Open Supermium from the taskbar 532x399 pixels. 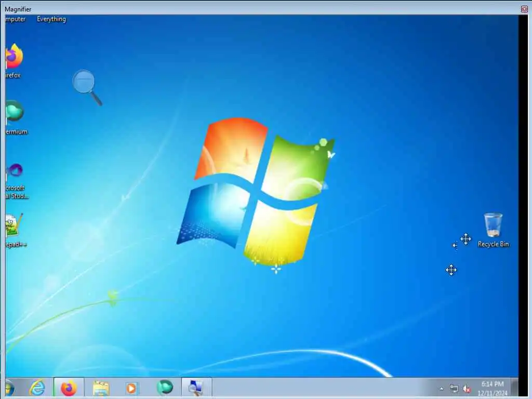(165, 388)
